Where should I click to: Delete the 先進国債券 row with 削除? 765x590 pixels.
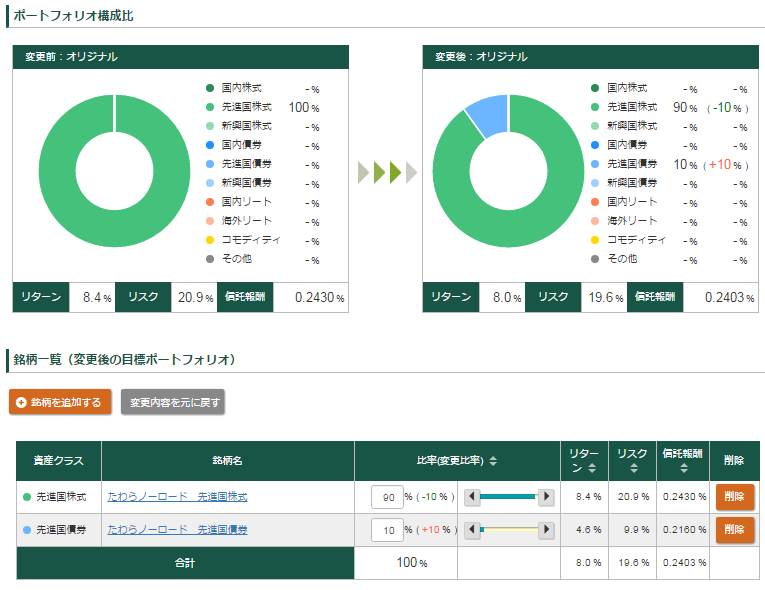tap(735, 529)
